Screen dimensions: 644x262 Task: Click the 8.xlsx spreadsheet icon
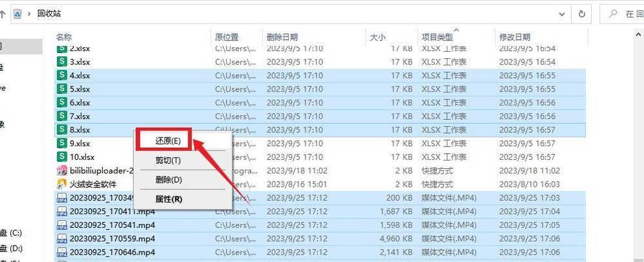point(62,130)
